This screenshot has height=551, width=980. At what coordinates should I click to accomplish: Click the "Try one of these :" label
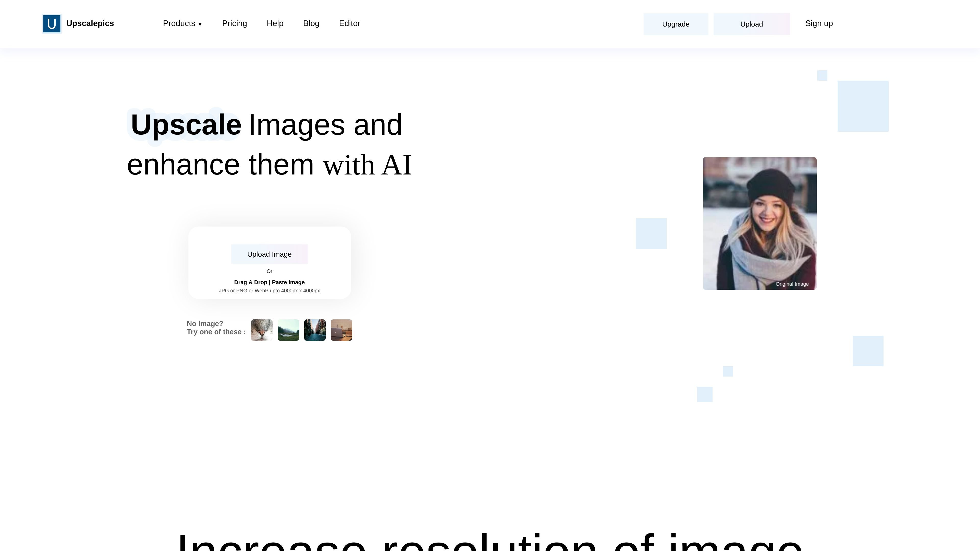216,332
